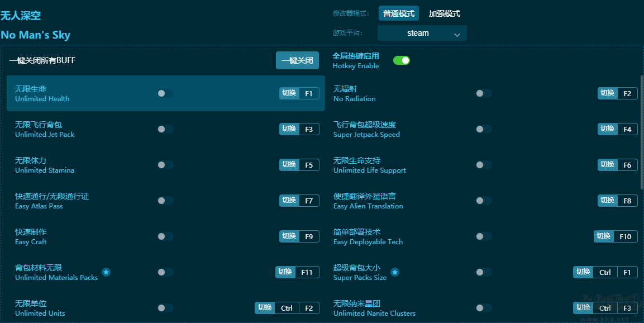Toggle Unlimited Life Support on
The width and height of the screenshot is (644, 323).
pyautogui.click(x=484, y=165)
